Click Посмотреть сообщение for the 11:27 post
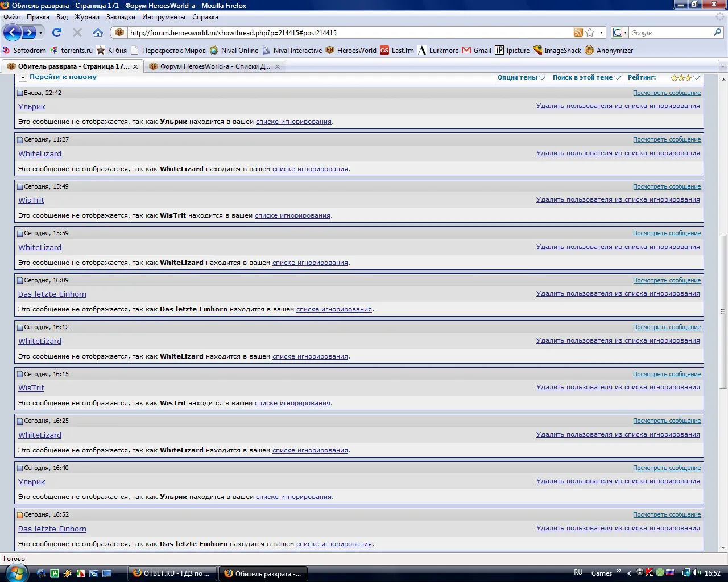 [x=667, y=139]
